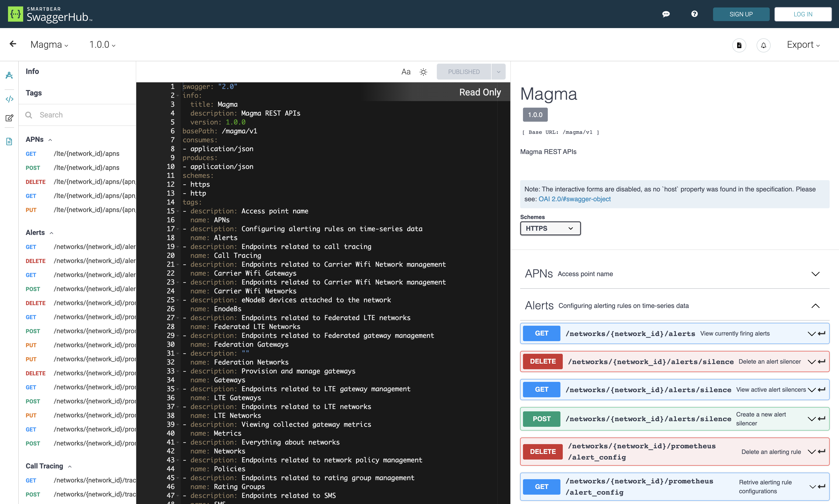Click the notifications bell icon
Viewport: 839px width, 504px height.
pos(763,45)
